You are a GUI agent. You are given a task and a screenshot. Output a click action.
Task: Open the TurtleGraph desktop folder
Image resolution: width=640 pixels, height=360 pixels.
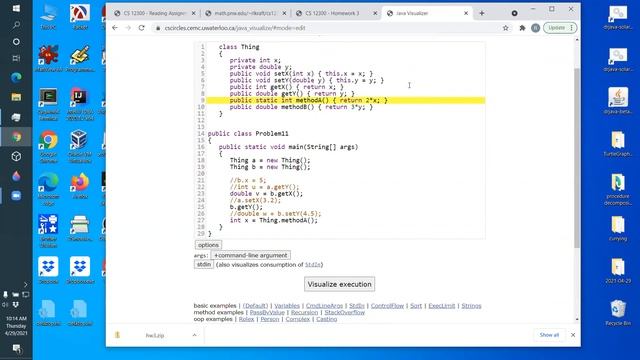click(x=618, y=144)
